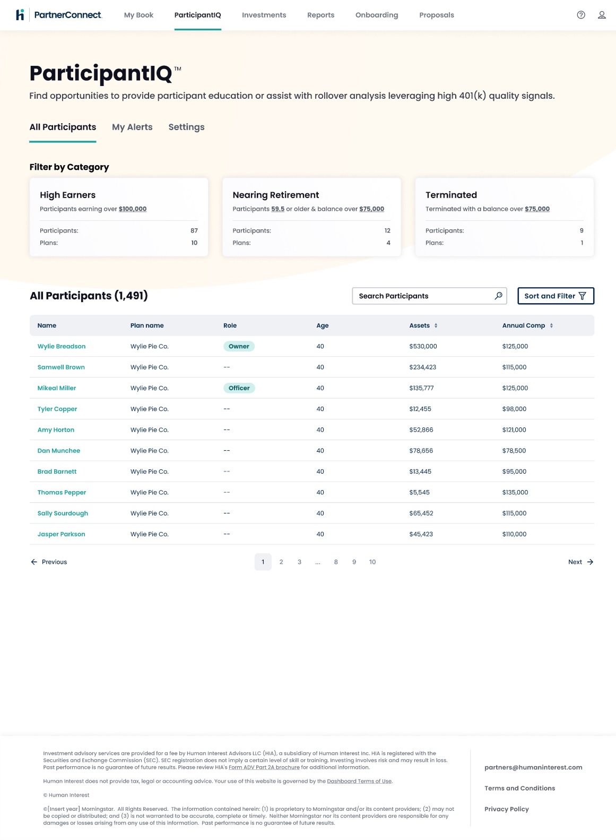This screenshot has height=840, width=616.
Task: Click the Assets column sort arrows
Action: (x=436, y=325)
